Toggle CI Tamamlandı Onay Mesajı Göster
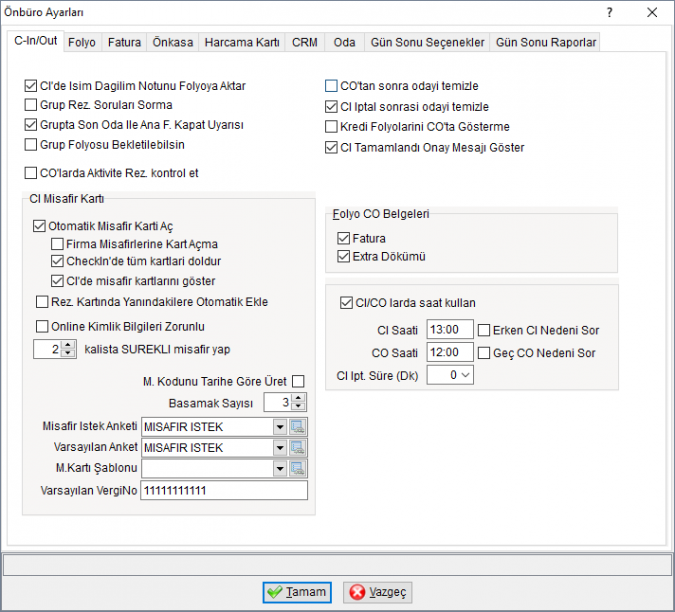Viewport: 675px width, 612px height. (x=331, y=148)
